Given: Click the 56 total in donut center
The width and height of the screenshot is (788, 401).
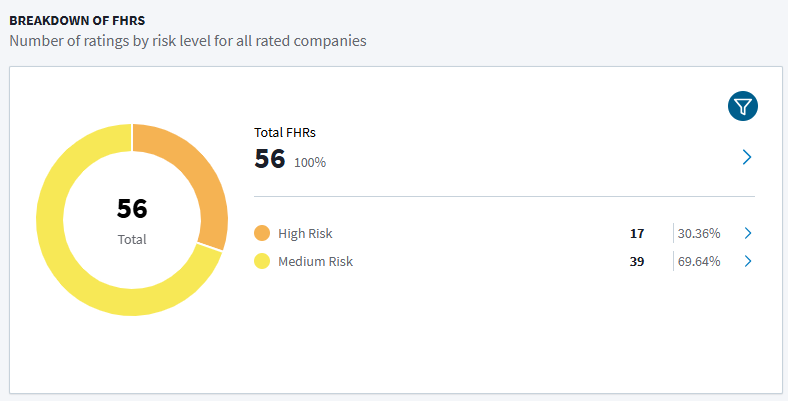Looking at the screenshot, I should tap(132, 209).
